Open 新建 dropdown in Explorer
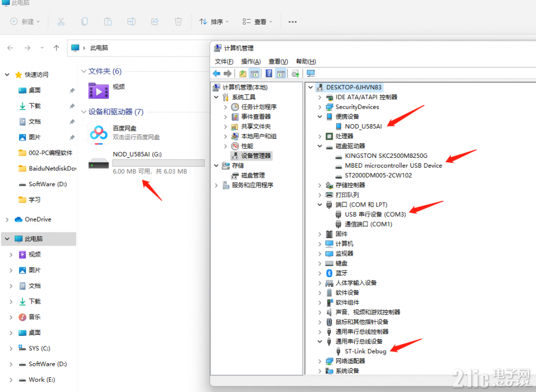 coord(25,22)
